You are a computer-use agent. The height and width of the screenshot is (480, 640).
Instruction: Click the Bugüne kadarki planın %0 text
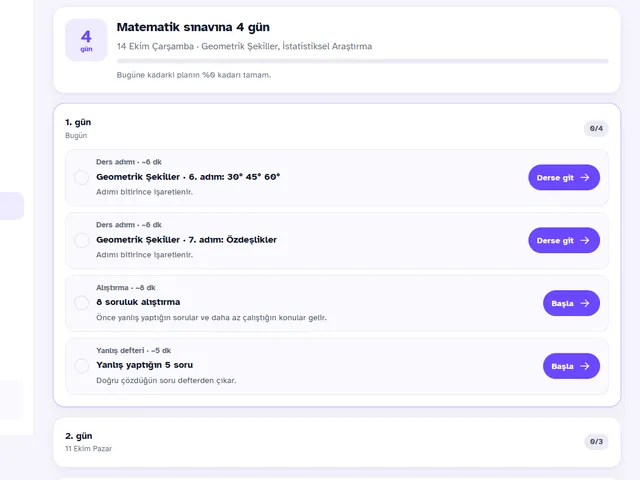(x=194, y=75)
